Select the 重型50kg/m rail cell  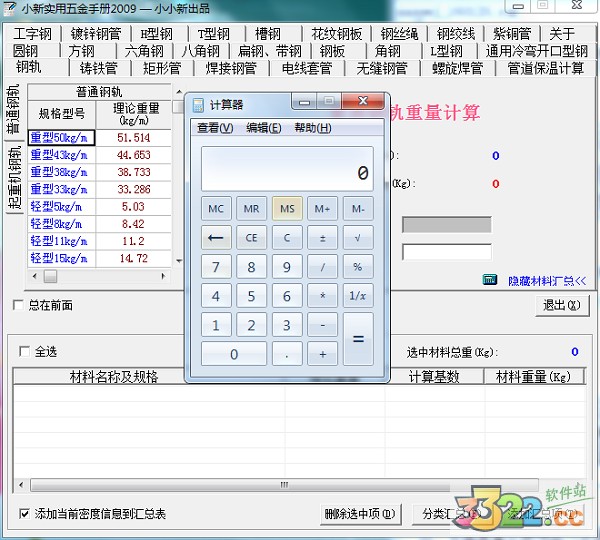tap(61, 137)
